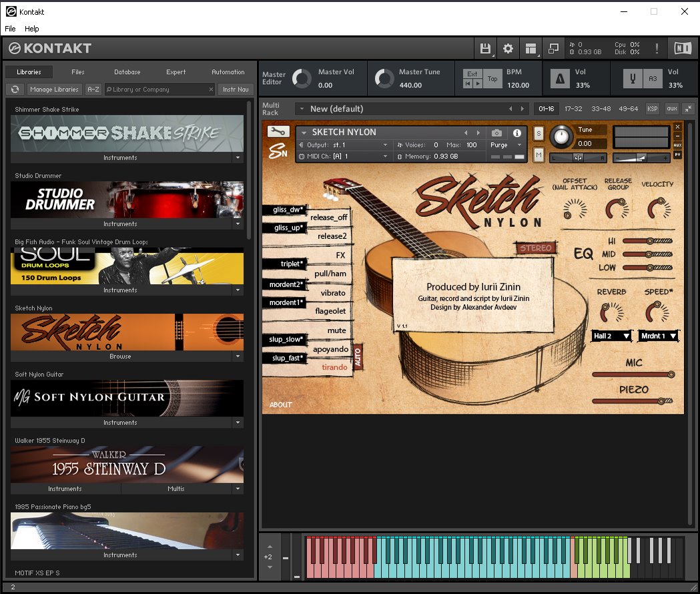Image resolution: width=700 pixels, height=594 pixels.
Task: Open the Mrdnt 1 speed dropdown
Action: click(658, 336)
